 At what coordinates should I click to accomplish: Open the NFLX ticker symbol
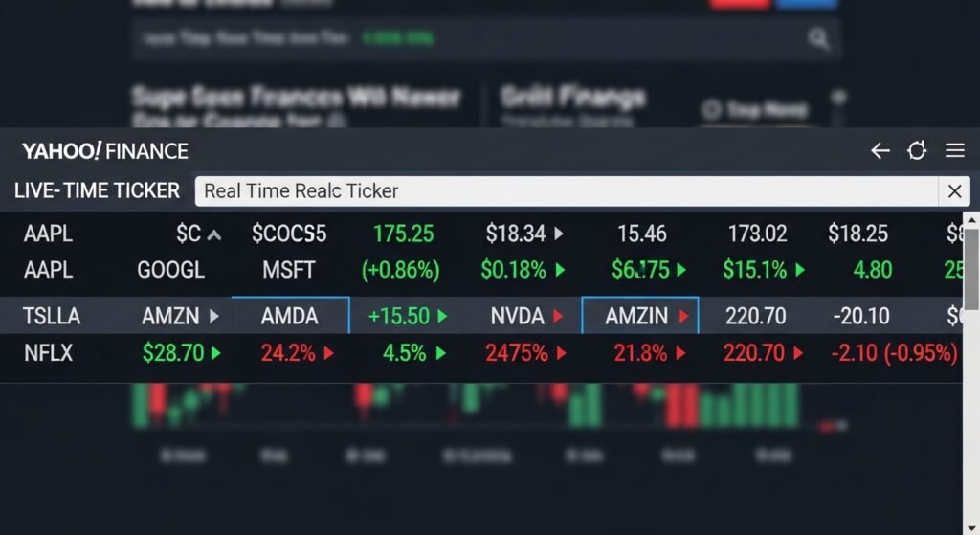pos(48,354)
